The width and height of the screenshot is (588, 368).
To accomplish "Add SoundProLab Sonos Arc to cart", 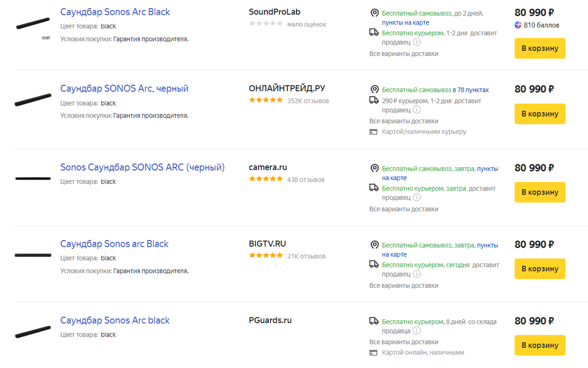I will click(x=539, y=48).
